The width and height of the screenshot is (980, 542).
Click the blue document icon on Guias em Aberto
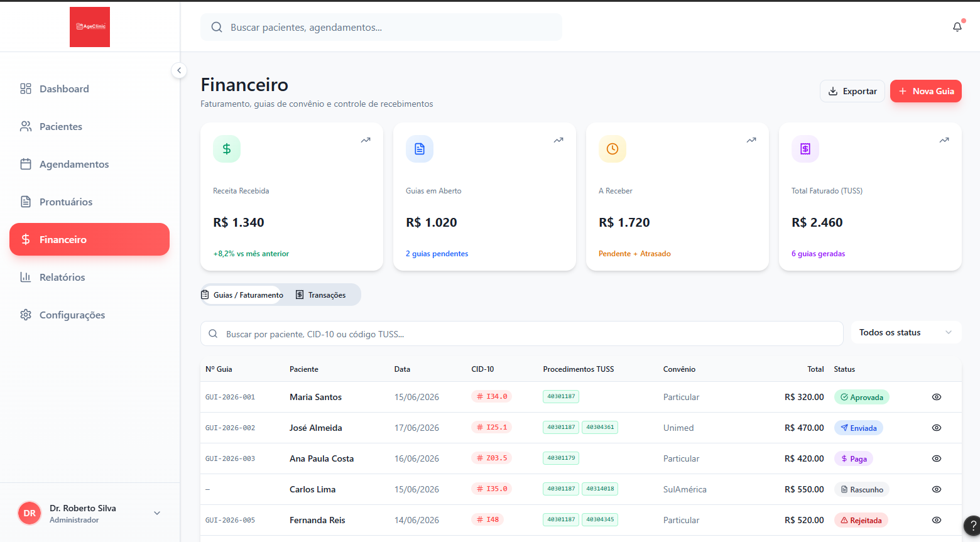[x=420, y=149]
